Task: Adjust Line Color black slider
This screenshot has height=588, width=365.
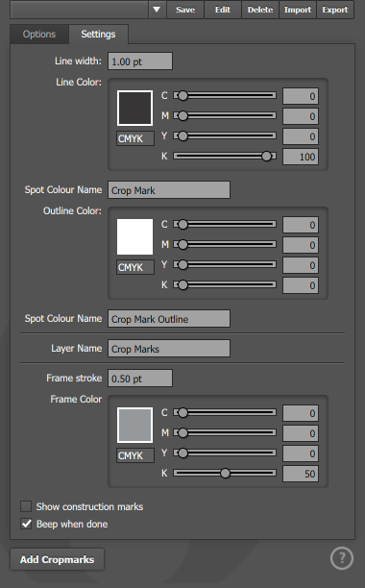Action: (225, 156)
